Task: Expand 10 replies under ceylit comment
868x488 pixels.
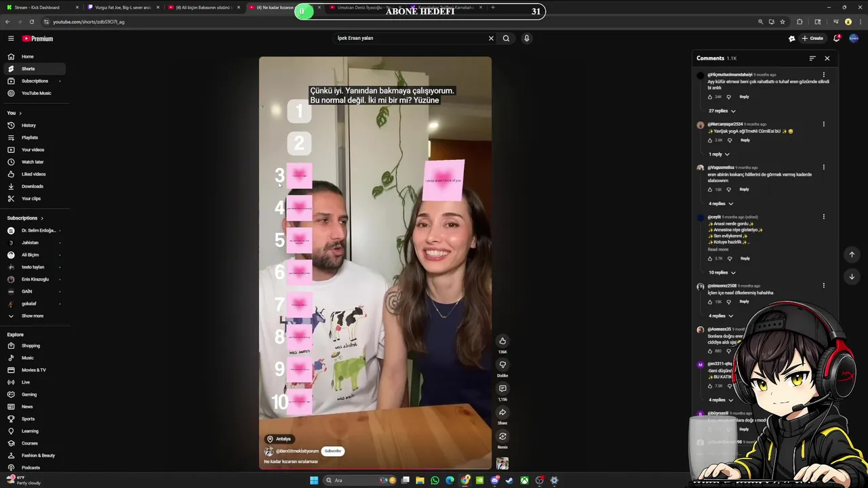Action: pyautogui.click(x=722, y=272)
